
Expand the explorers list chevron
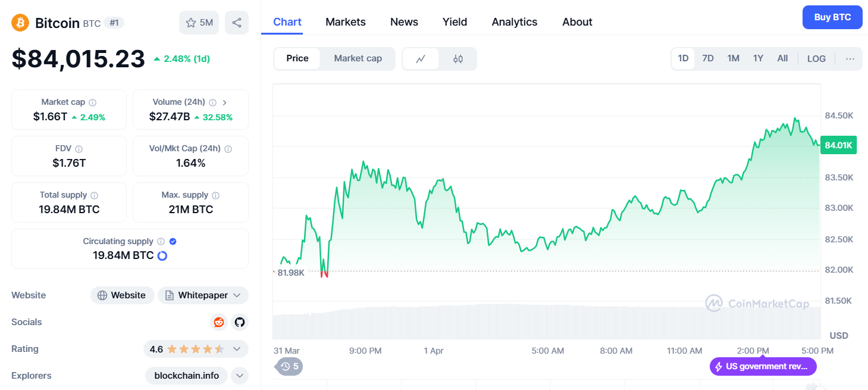[239, 376]
